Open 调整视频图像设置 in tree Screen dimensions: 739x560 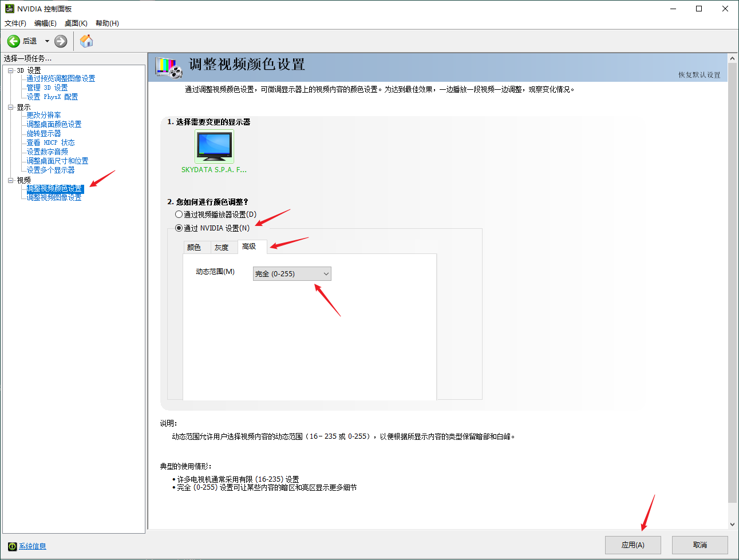pyautogui.click(x=54, y=197)
